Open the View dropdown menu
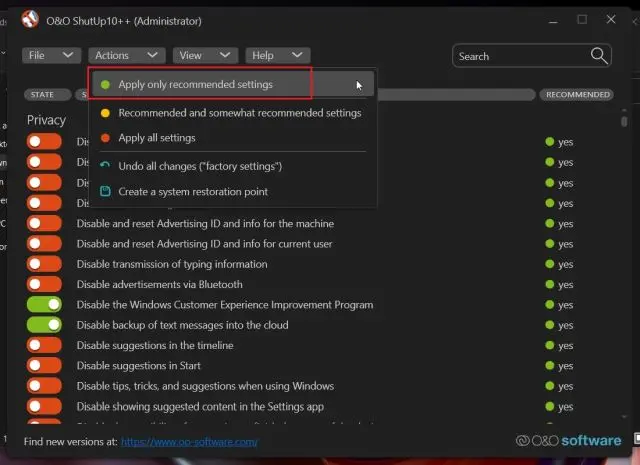The image size is (640, 465). tap(205, 55)
